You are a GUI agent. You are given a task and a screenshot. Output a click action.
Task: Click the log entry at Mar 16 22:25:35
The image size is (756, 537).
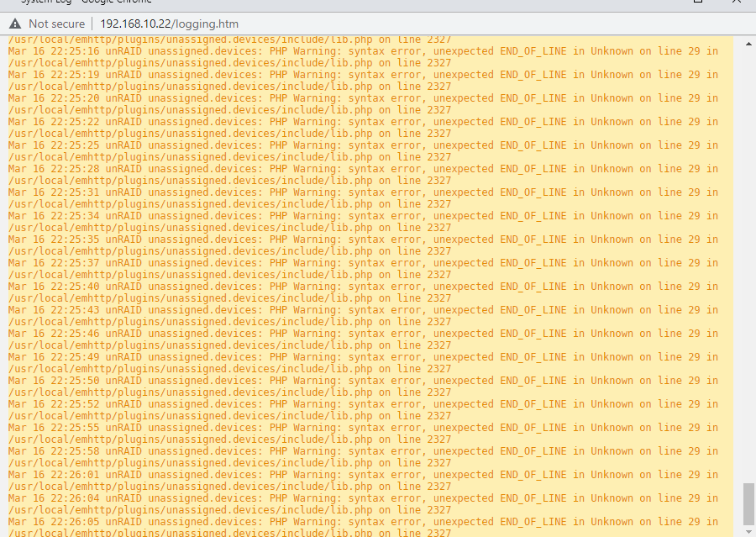point(363,245)
